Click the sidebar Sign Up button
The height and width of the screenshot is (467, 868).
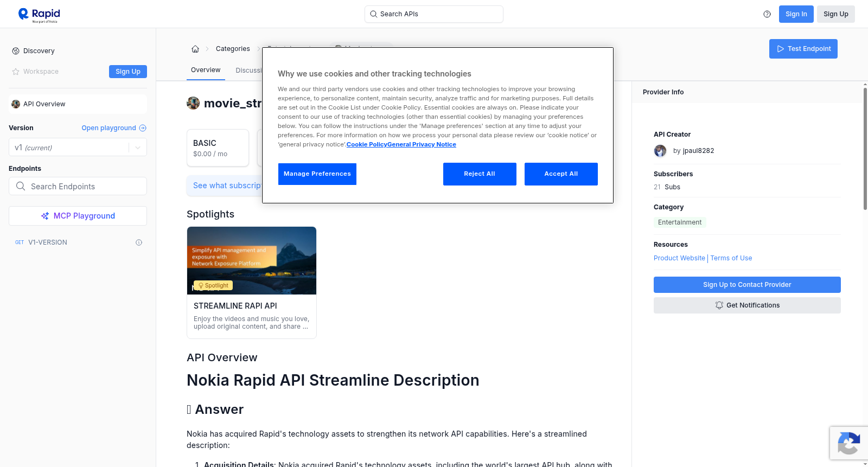[128, 72]
